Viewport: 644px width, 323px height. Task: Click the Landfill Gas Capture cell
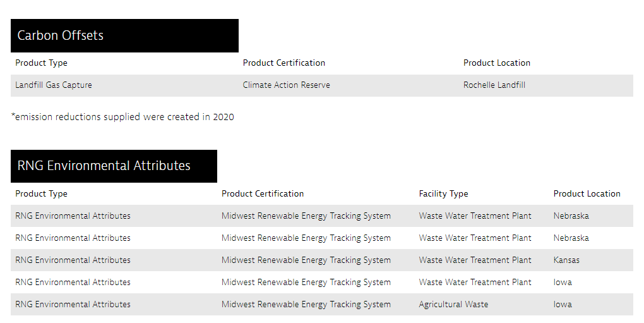click(54, 85)
